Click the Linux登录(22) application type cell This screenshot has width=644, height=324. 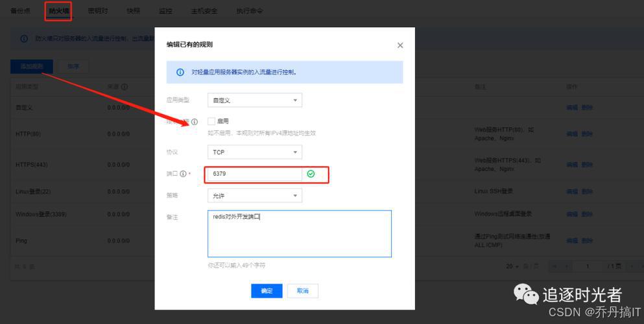pos(33,192)
